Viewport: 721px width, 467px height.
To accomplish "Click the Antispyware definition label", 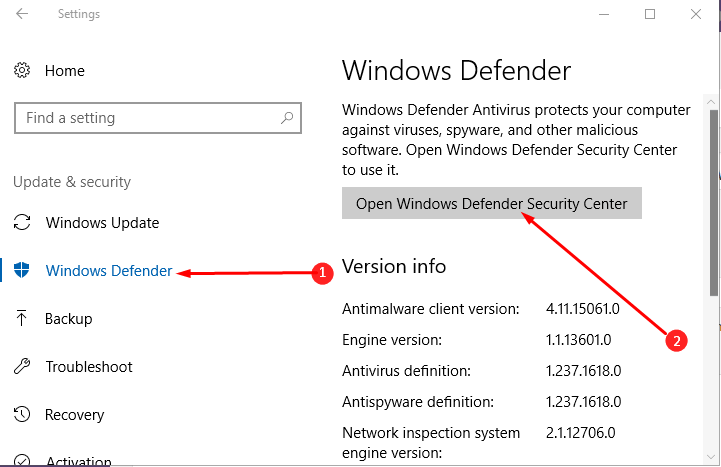I will 418,402.
